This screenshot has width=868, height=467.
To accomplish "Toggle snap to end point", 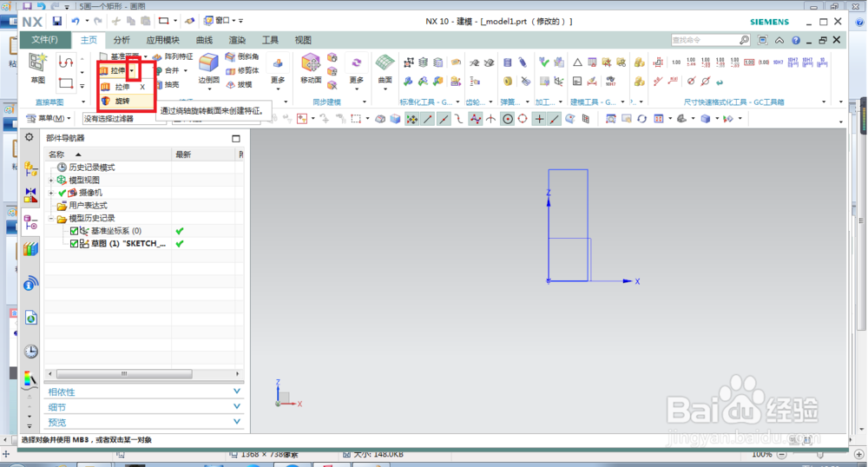I will click(x=427, y=118).
